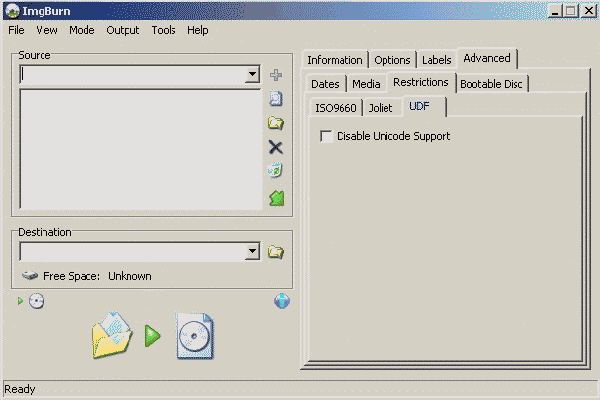This screenshot has height=400, width=600.
Task: Switch to the Bootable Disc tab
Action: 492,84
